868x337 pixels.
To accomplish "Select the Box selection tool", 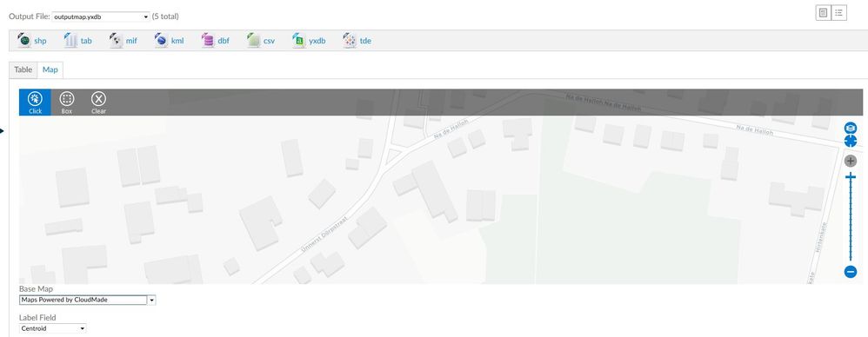I will point(66,102).
